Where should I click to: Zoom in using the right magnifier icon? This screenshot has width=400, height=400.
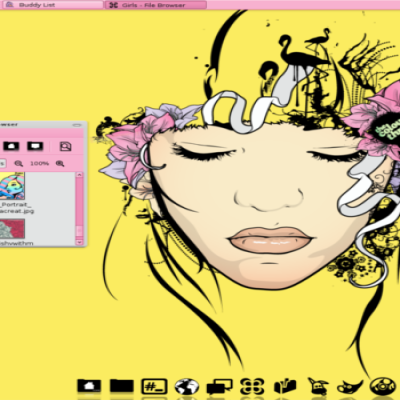pos(60,163)
